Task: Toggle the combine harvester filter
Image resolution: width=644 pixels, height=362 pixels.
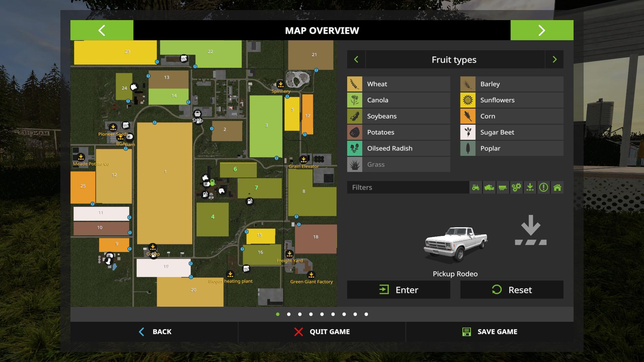Action: pyautogui.click(x=489, y=187)
